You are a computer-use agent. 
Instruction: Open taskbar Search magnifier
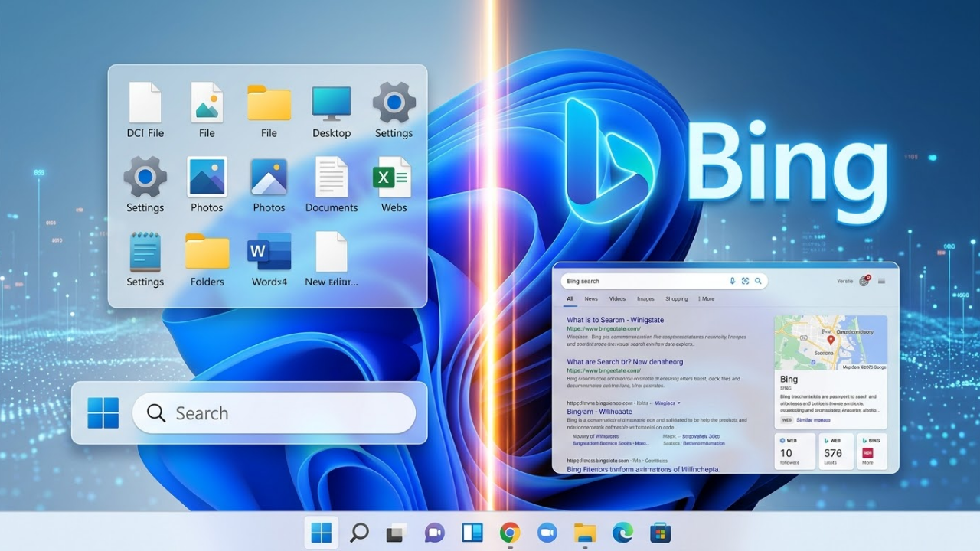click(359, 533)
